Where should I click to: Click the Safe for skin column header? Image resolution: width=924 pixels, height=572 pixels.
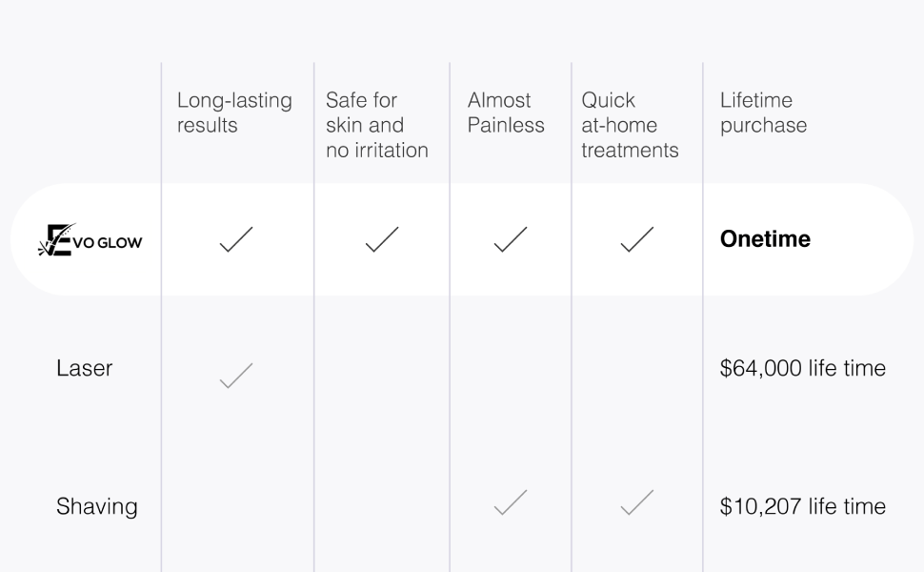pyautogui.click(x=376, y=125)
